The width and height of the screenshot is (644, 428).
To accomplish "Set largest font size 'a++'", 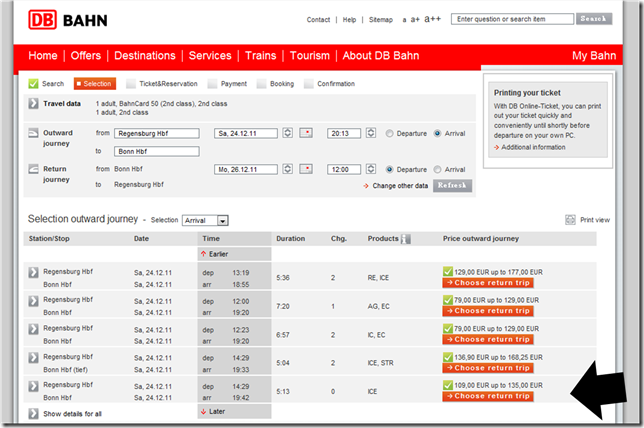I will click(x=432, y=19).
